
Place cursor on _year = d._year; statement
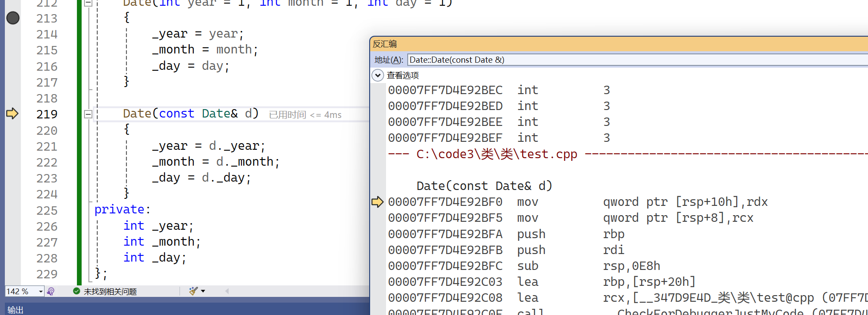208,146
